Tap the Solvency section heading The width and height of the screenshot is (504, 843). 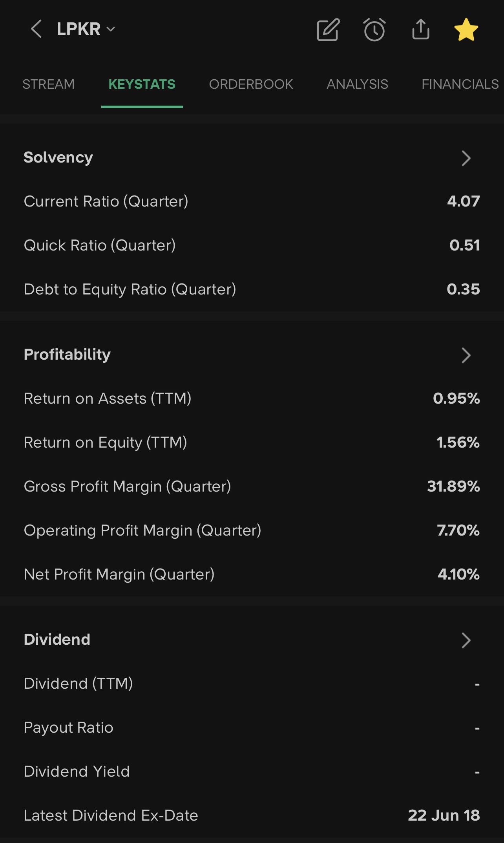coord(58,157)
